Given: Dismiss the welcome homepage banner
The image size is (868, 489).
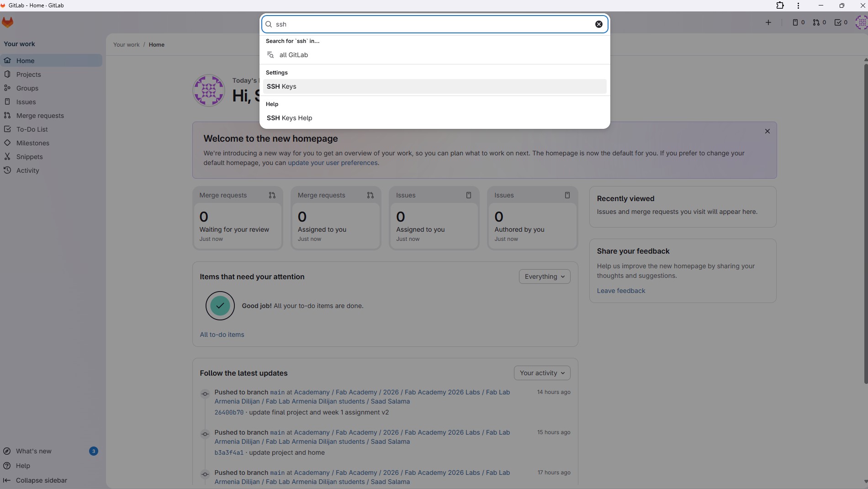Looking at the screenshot, I should click(767, 131).
